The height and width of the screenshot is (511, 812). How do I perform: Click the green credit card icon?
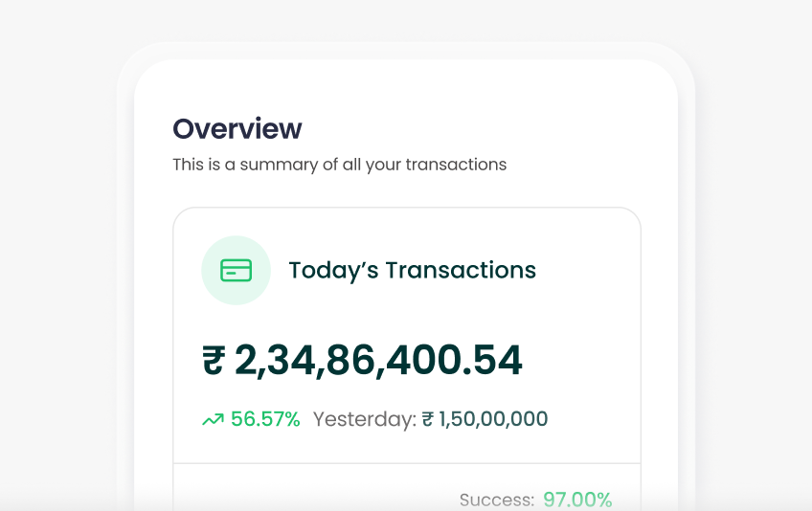point(236,271)
